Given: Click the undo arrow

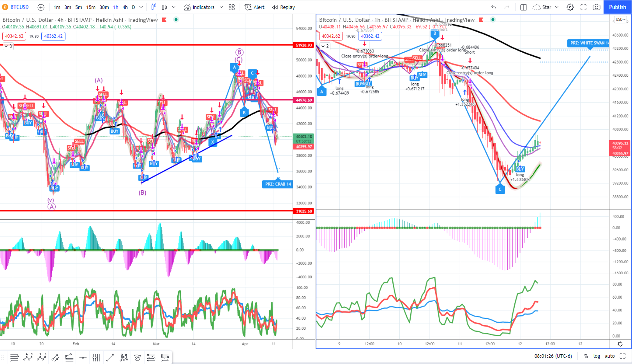Looking at the screenshot, I should click(494, 7).
